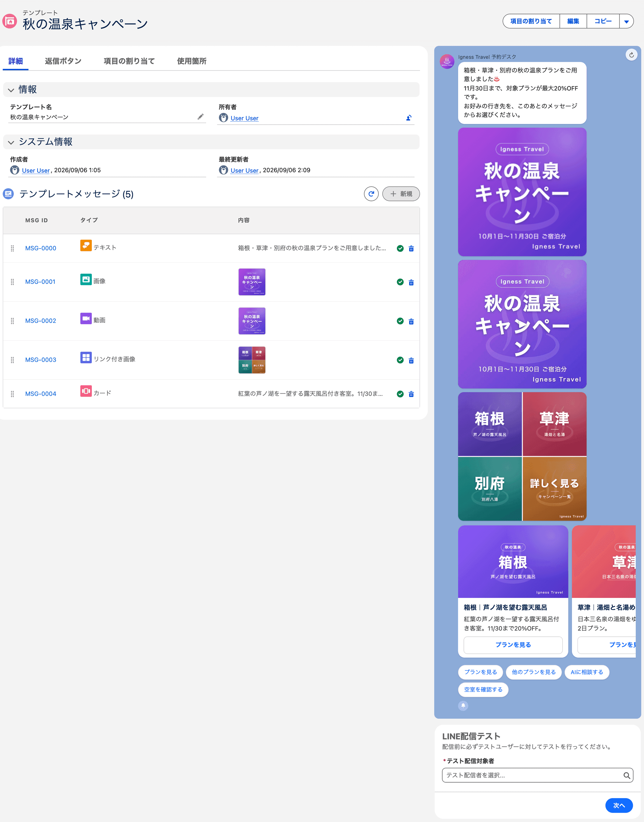This screenshot has width=644, height=822.
Task: Grab the drag handle of MSG-0002 row
Action: point(12,321)
